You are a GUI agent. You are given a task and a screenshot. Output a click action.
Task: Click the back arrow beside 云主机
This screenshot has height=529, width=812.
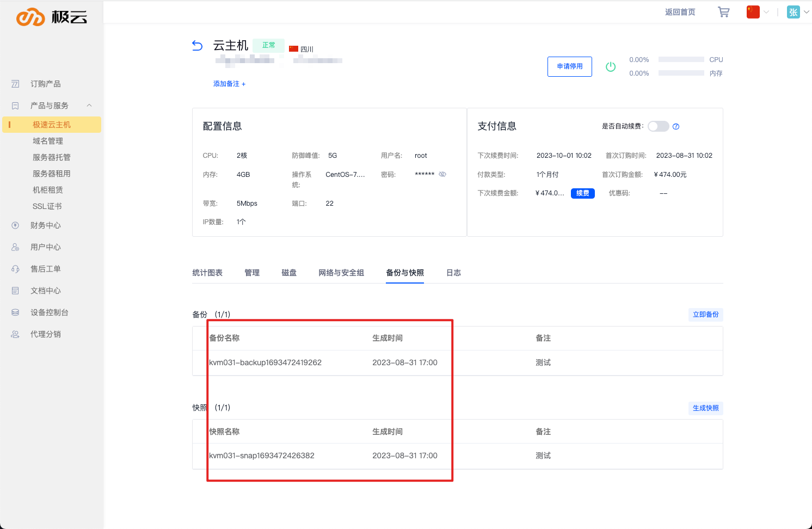[x=197, y=46]
